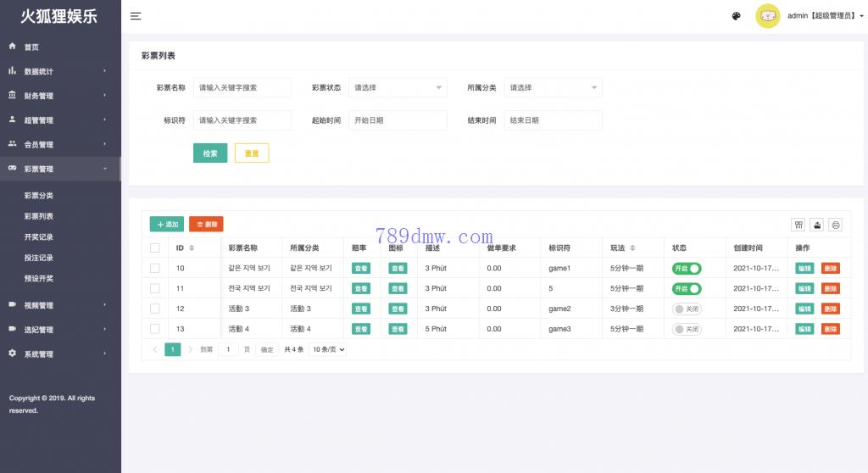This screenshot has width=868, height=473.
Task: Open the 彩票状态 dropdown
Action: (x=397, y=87)
